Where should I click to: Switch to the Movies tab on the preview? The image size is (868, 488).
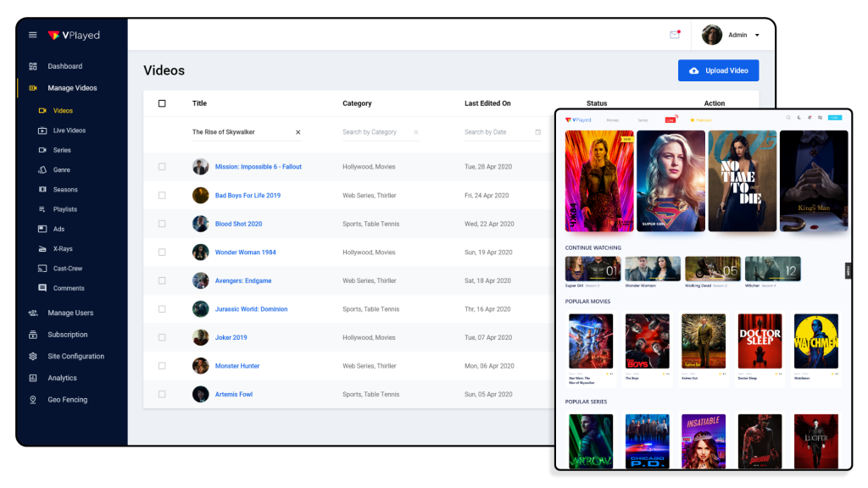pyautogui.click(x=612, y=119)
